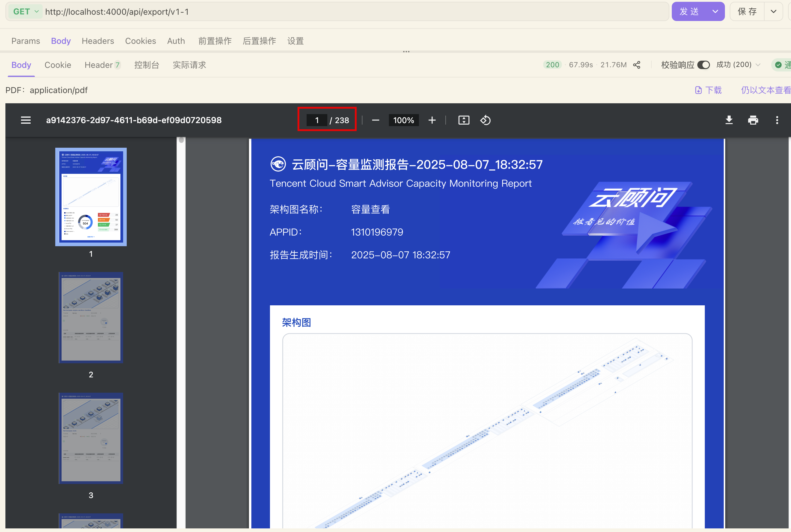Screen dimensions: 791x532
Task: Select the response Body tab
Action: pyautogui.click(x=21, y=65)
